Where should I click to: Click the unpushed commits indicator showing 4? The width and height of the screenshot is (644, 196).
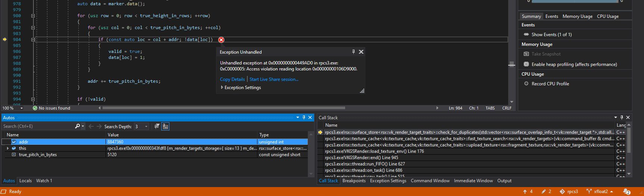(x=528, y=192)
